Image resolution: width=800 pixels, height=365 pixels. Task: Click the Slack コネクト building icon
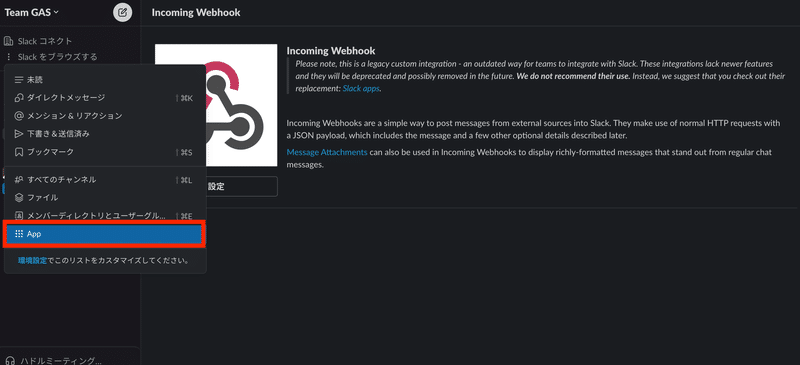click(8, 41)
